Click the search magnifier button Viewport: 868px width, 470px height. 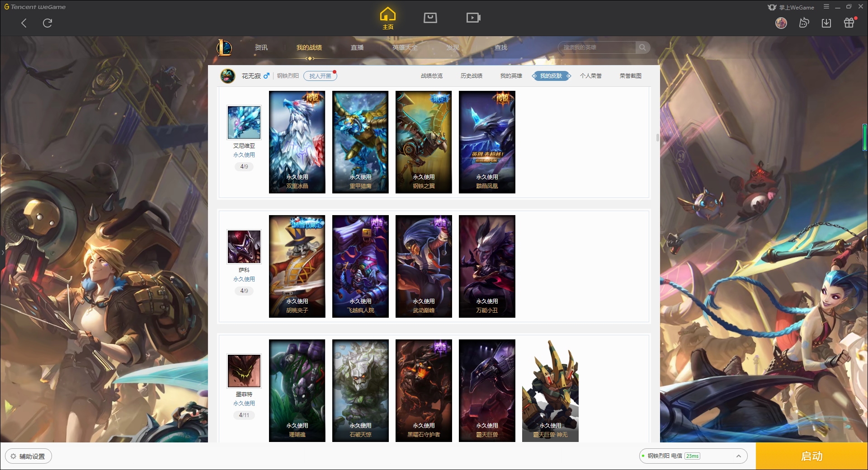point(642,47)
